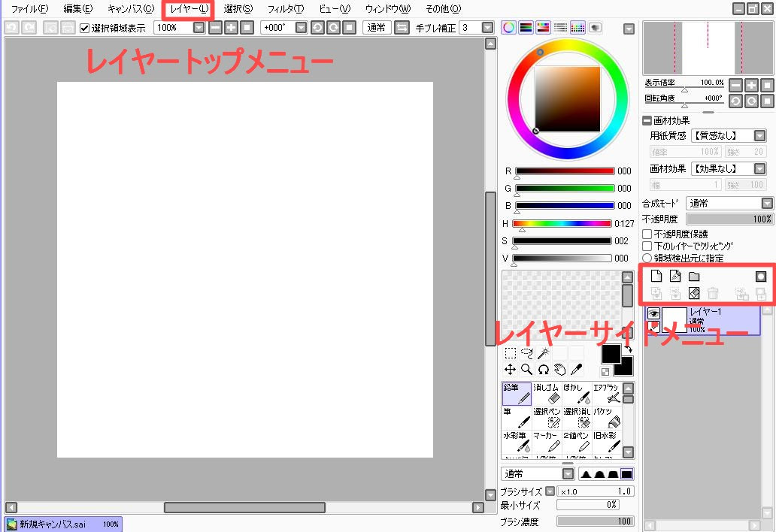776x532 pixels.
Task: Select the バケツ bucket fill tool
Action: [x=607, y=419]
